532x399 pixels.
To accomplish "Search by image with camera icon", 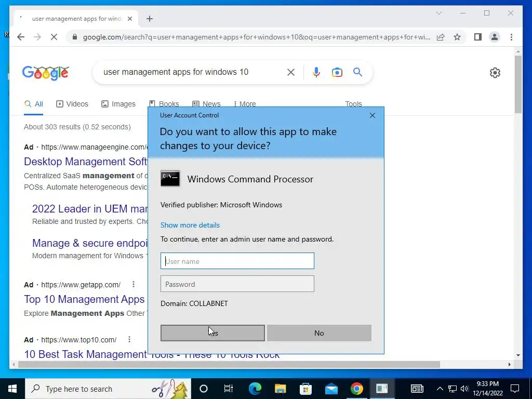I will pyautogui.click(x=337, y=72).
